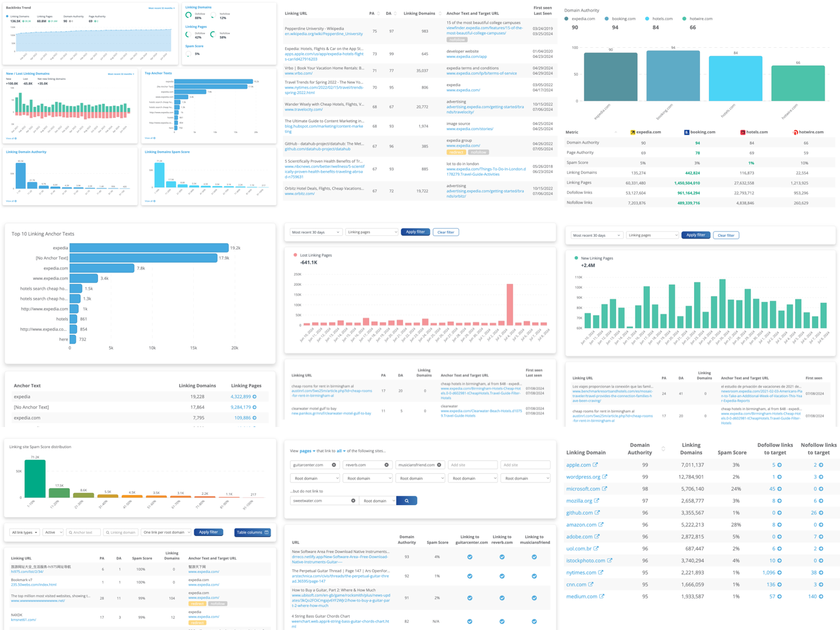The height and width of the screenshot is (630, 840).
Task: Click the [No Anchor Text] table row label
Action: point(32,407)
